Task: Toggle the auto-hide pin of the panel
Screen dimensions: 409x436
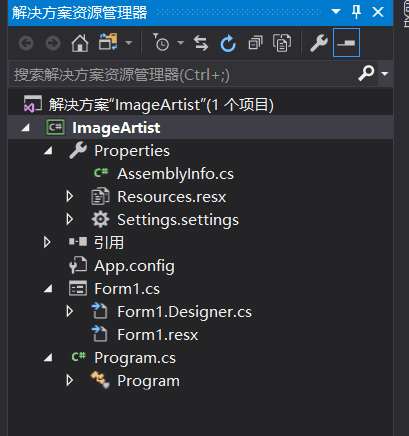Action: point(356,12)
